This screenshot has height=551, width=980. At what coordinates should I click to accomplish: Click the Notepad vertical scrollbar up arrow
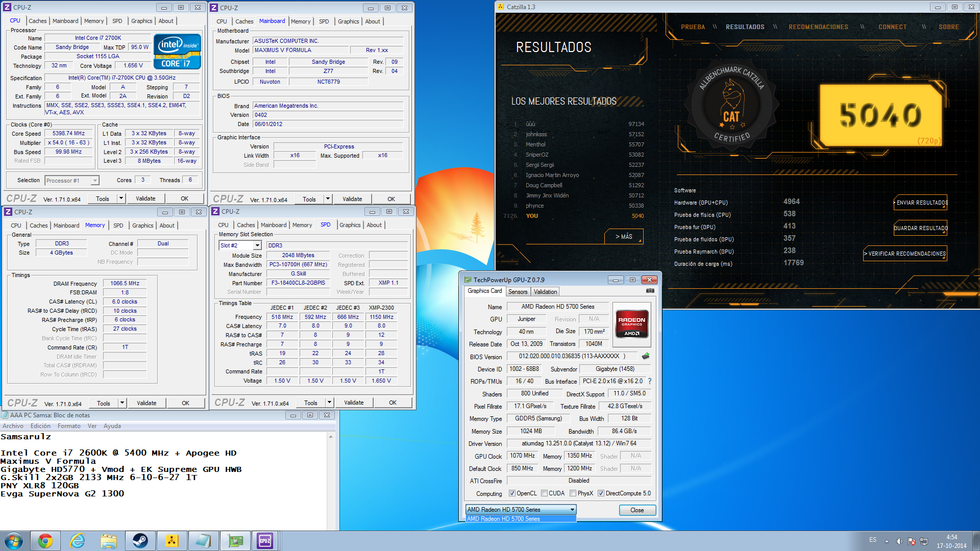(x=331, y=437)
